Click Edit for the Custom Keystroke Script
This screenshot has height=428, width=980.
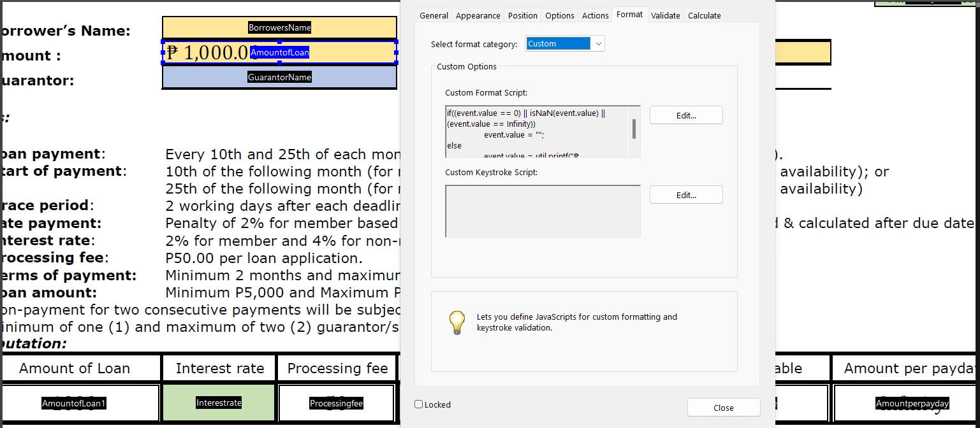click(686, 195)
